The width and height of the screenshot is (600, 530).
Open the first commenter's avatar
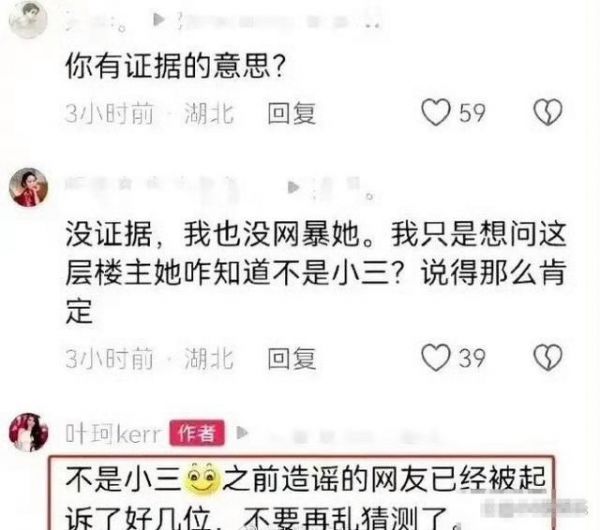coord(28,19)
